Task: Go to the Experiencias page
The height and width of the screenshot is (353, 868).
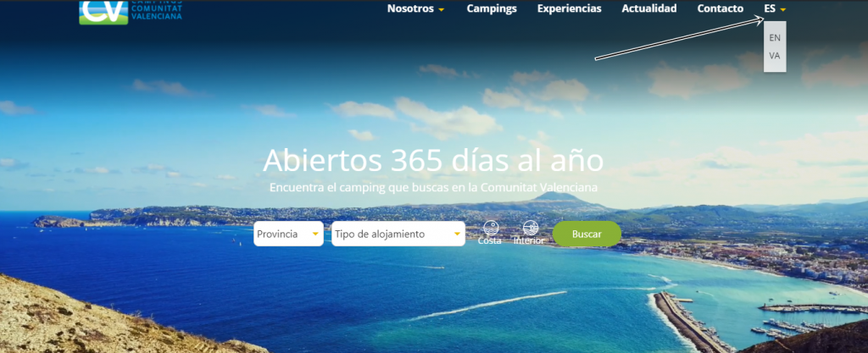Action: 569,8
